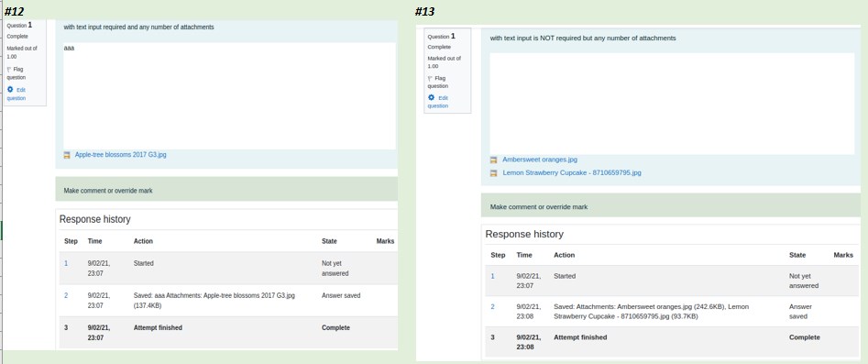
Task: Click the Action column header in panel #13
Action: tap(564, 255)
